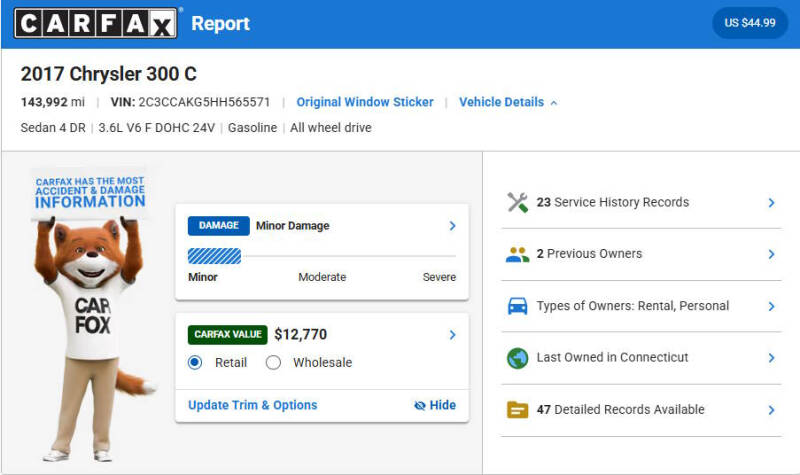Click the US $44.99 price button
The height and width of the screenshot is (475, 800).
click(750, 23)
